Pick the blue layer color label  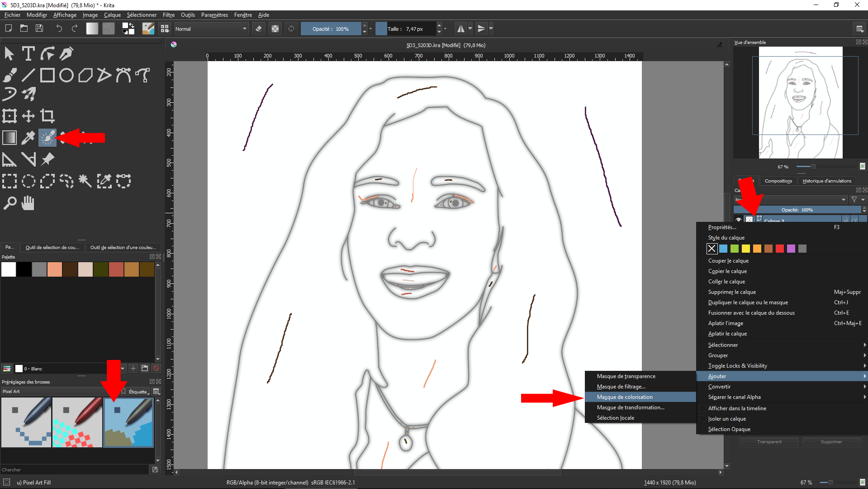723,249
